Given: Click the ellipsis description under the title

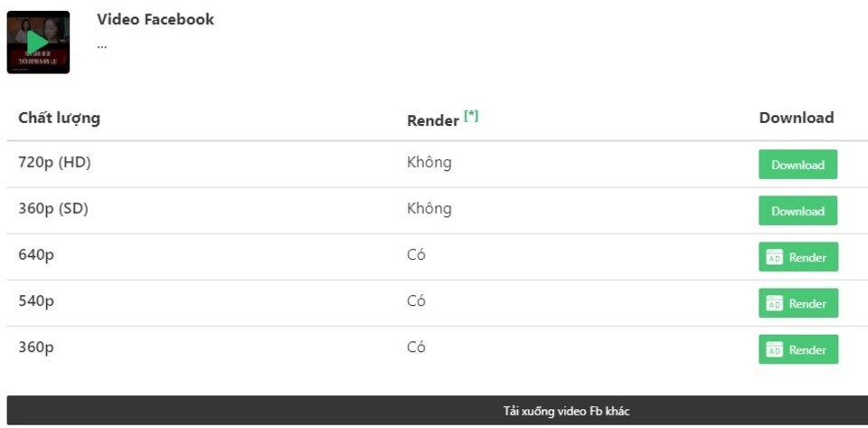Looking at the screenshot, I should (102, 45).
